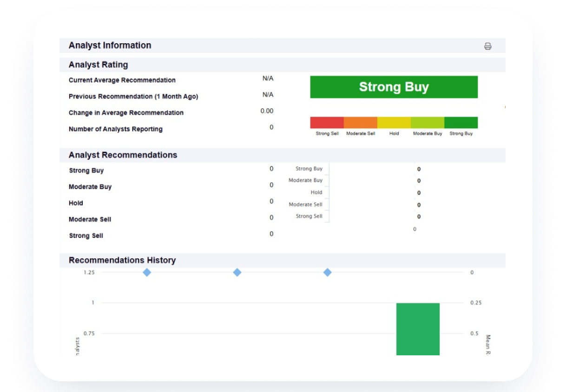Click Number of Analysts Reporting label

[x=116, y=129]
